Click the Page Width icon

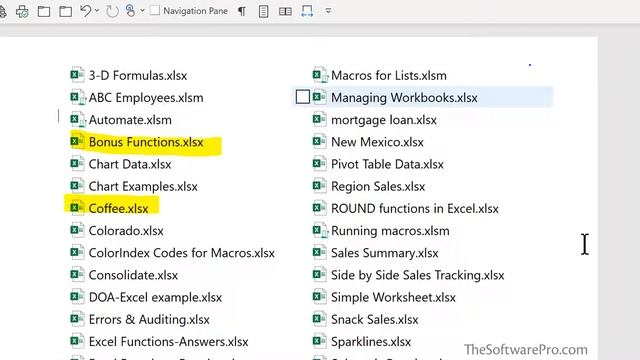[x=307, y=11]
